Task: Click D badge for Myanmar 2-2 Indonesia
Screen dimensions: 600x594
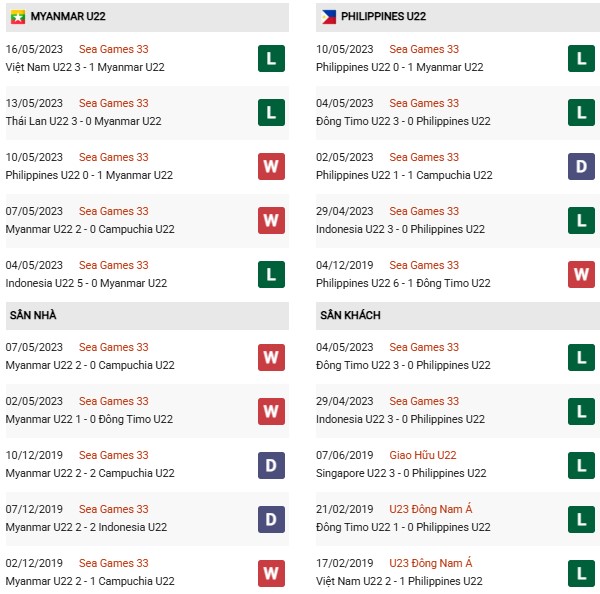Action: 270,518
